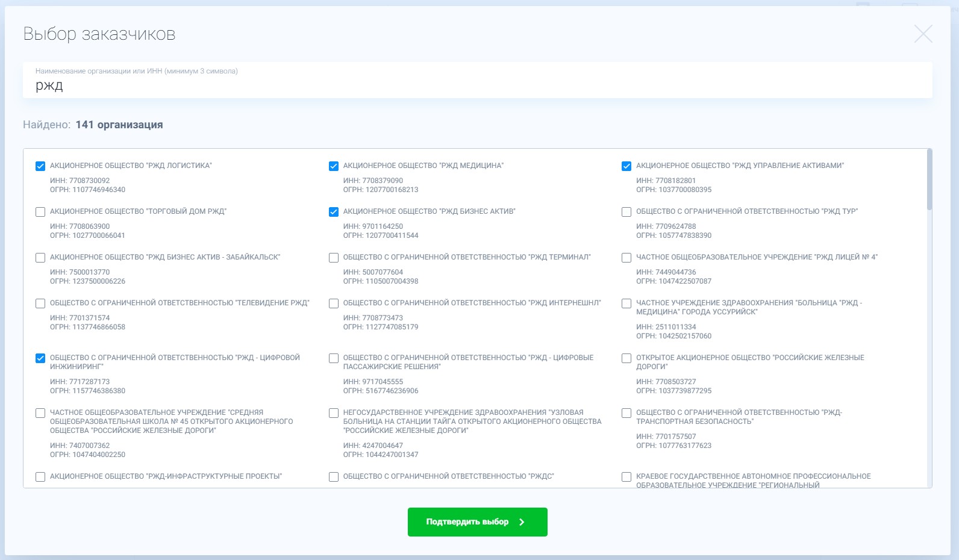Click the text "ИНН: 7701371574"

click(x=80, y=318)
